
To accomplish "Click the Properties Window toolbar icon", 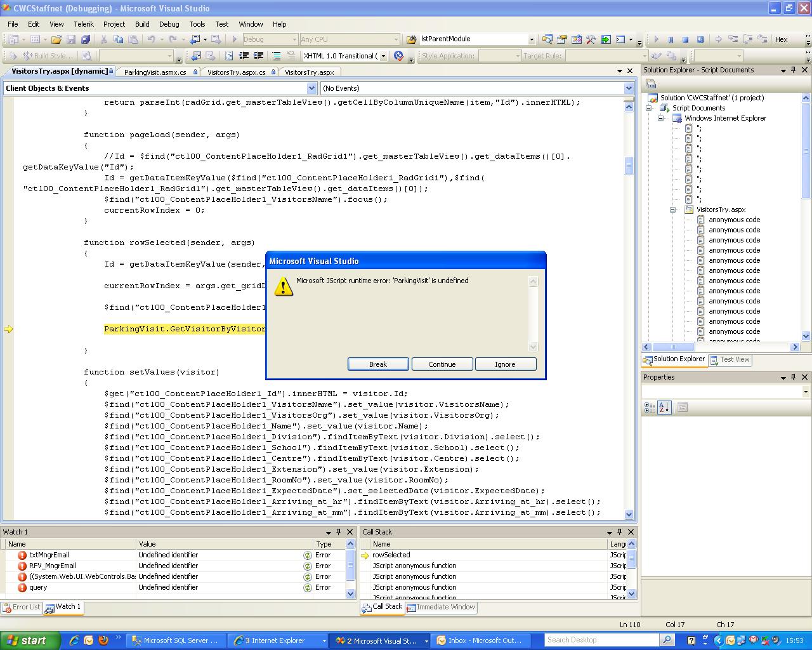I will pos(561,39).
